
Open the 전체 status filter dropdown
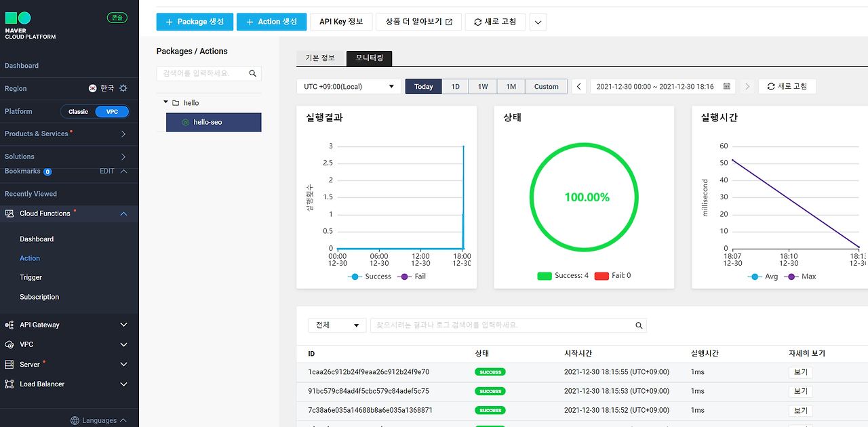pos(337,325)
